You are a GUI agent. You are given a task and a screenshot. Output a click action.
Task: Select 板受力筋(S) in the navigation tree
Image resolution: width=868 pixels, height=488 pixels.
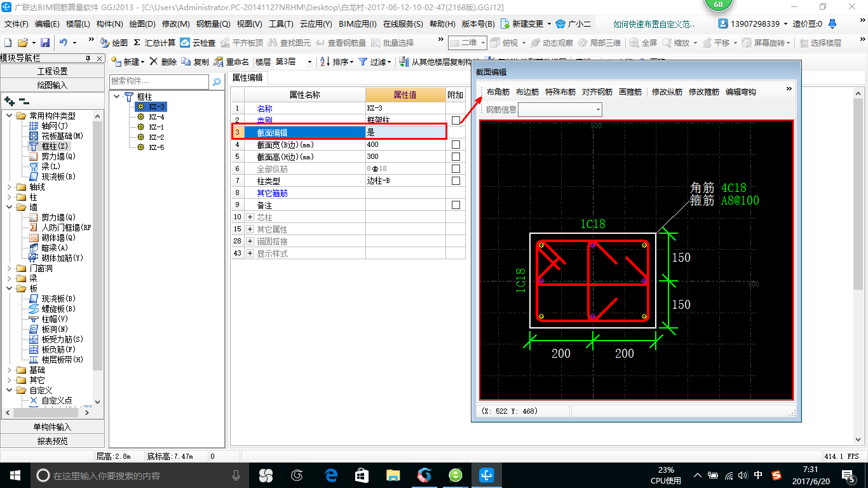pos(56,339)
